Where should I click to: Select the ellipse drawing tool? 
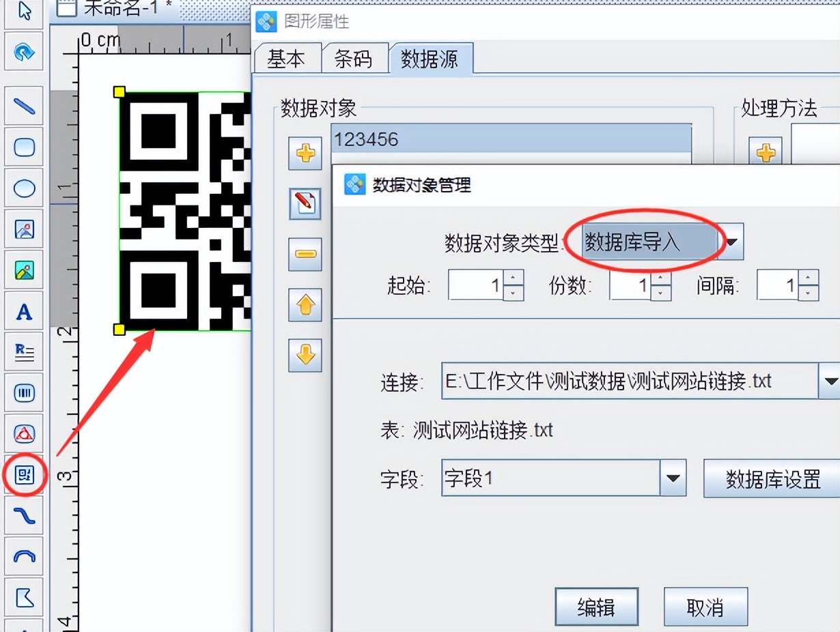tap(25, 188)
